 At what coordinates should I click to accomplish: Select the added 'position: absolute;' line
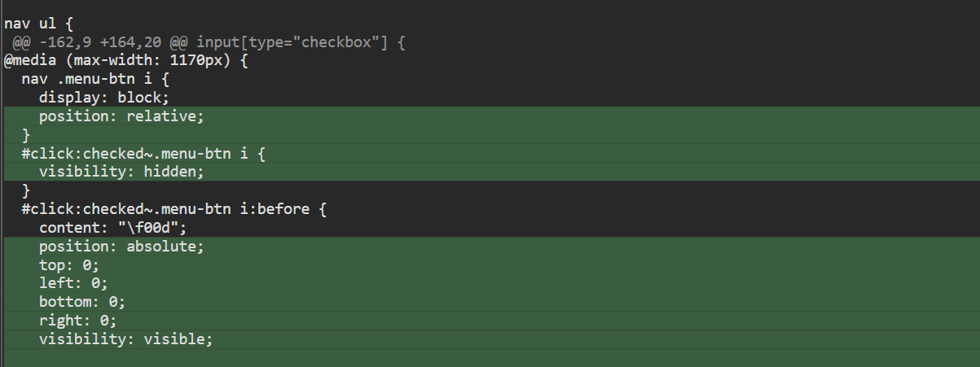click(121, 246)
